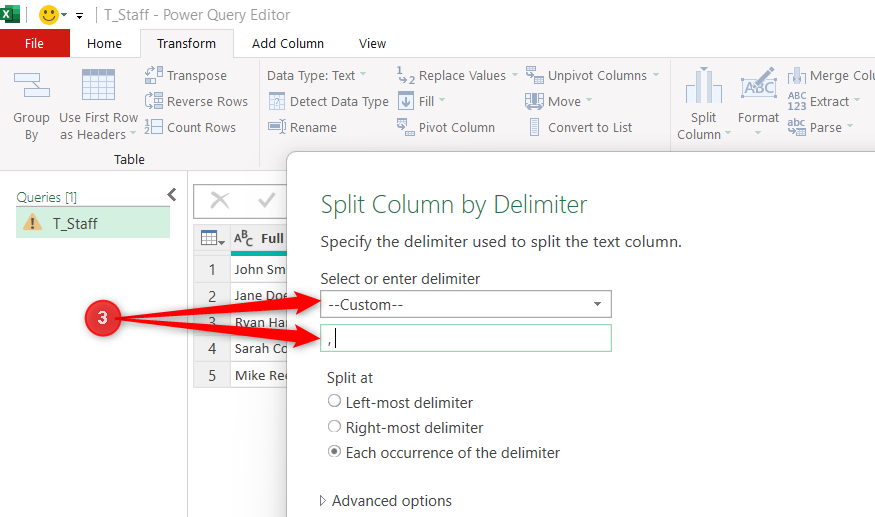Click the formula bar confirm checkmark
The image size is (875, 517).
267,200
